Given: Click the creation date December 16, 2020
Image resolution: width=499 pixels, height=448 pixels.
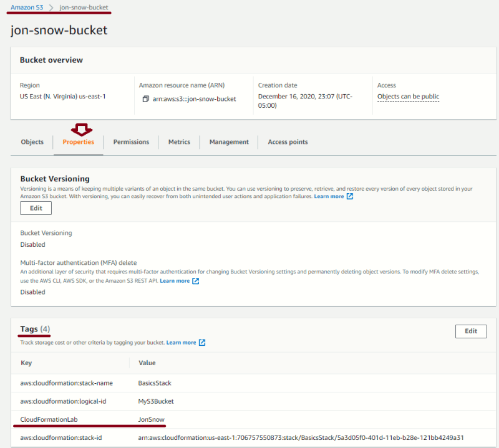Looking at the screenshot, I should pyautogui.click(x=305, y=101).
